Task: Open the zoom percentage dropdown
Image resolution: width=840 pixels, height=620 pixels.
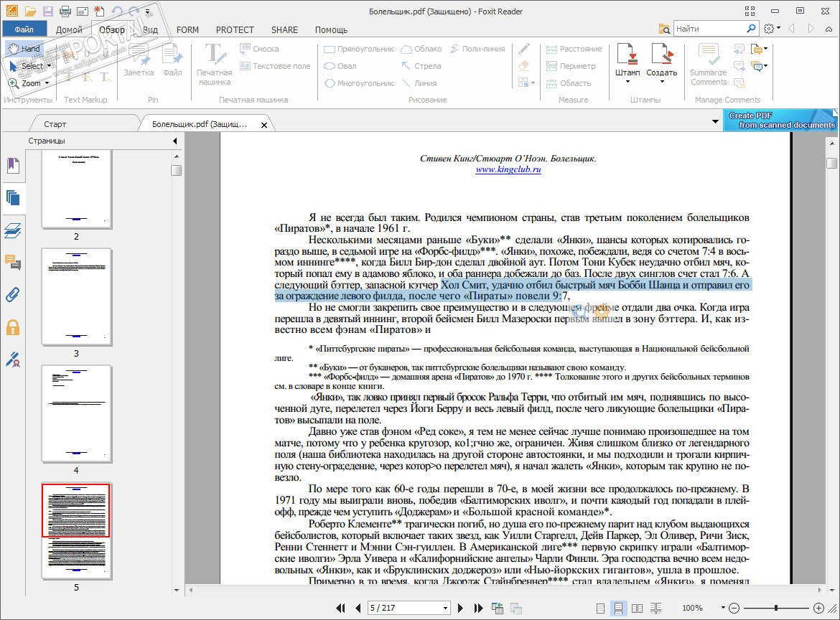Action: [x=723, y=608]
